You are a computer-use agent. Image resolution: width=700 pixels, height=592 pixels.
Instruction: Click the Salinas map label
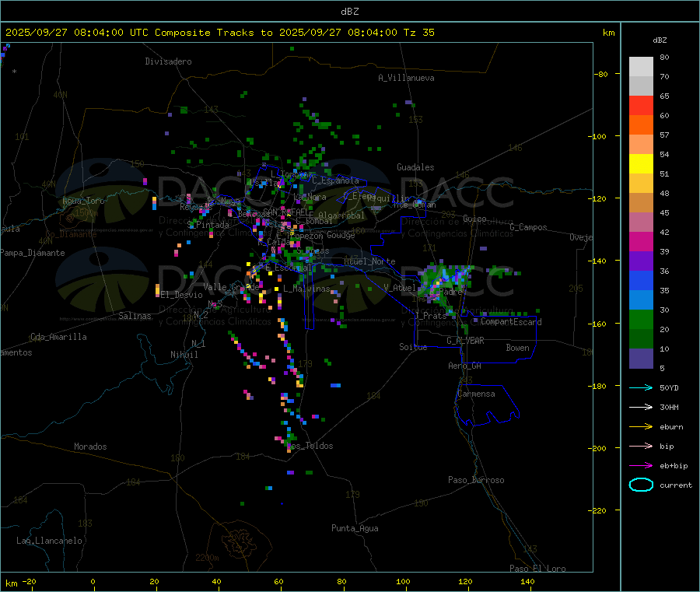[135, 316]
